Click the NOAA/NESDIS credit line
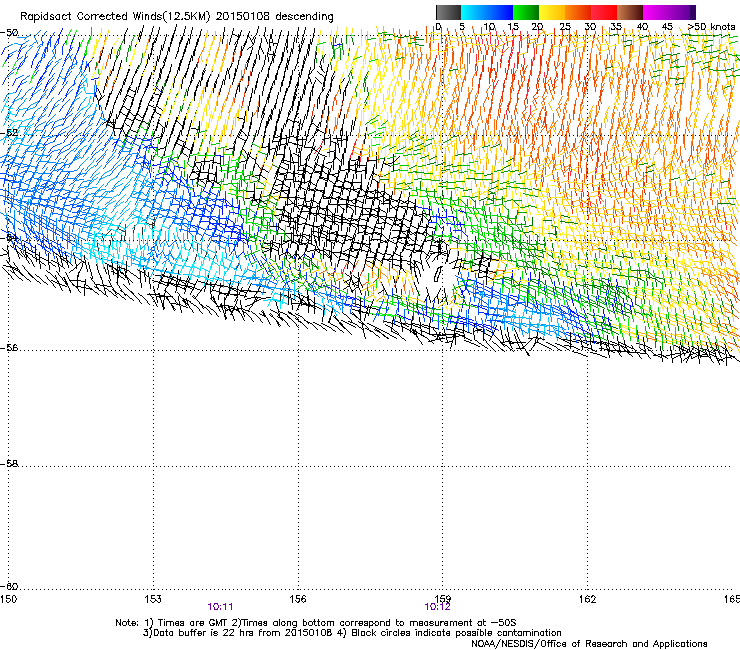The image size is (740, 650). (589, 644)
